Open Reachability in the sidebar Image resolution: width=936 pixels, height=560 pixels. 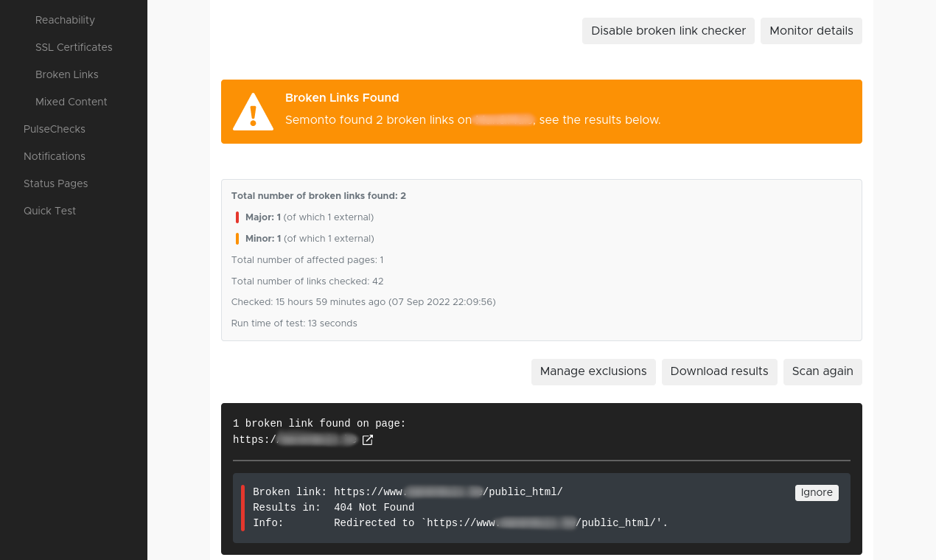tap(65, 20)
